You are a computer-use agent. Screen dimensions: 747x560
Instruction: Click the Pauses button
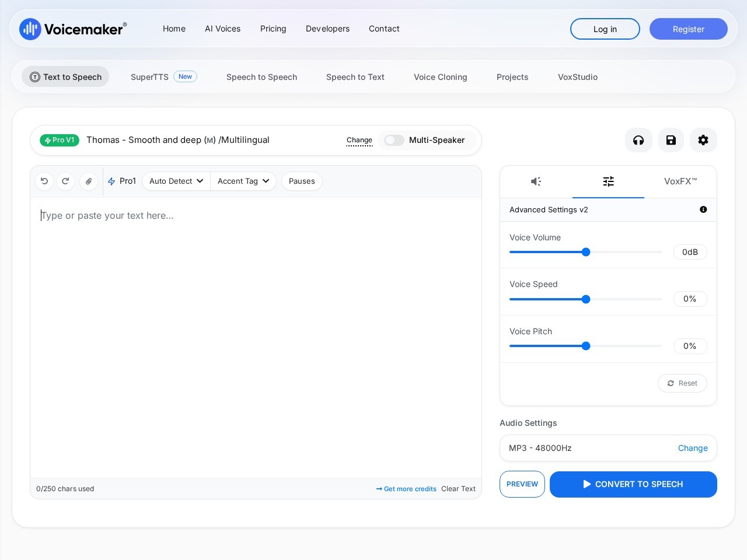(x=302, y=181)
